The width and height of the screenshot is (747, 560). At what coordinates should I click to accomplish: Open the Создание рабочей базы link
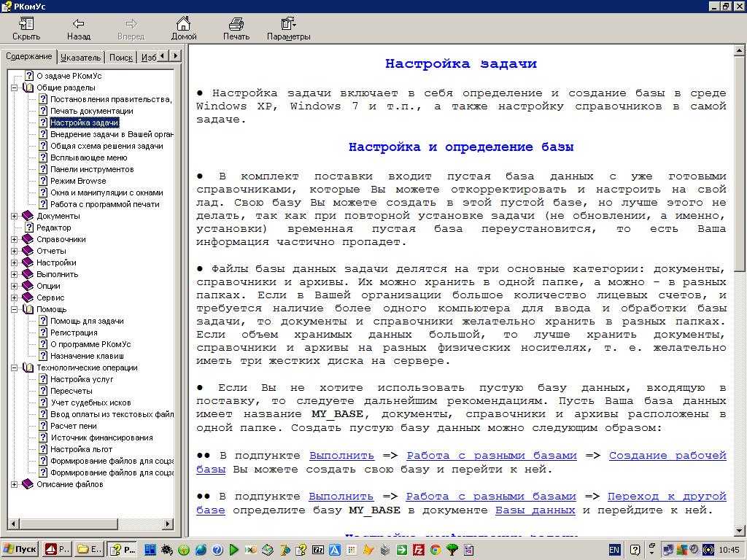[667, 456]
